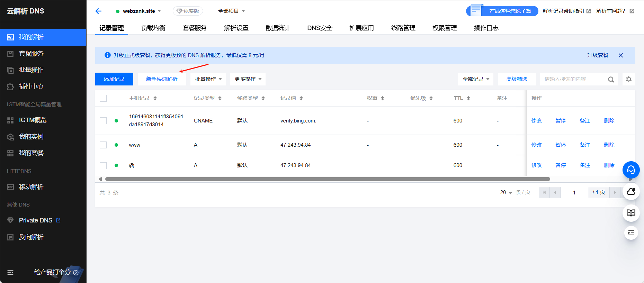
Task: Open the DNS安全 tab
Action: [x=320, y=28]
